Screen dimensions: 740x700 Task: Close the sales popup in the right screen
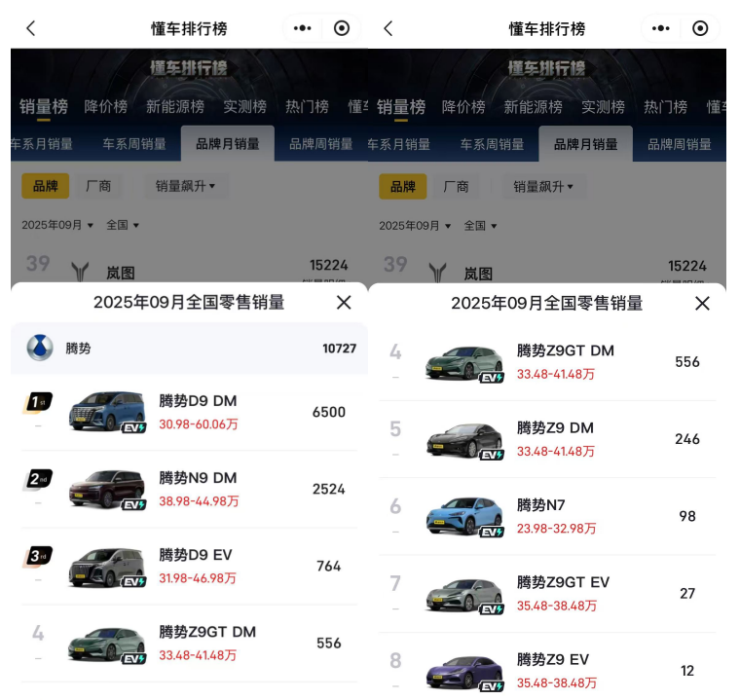coord(702,304)
